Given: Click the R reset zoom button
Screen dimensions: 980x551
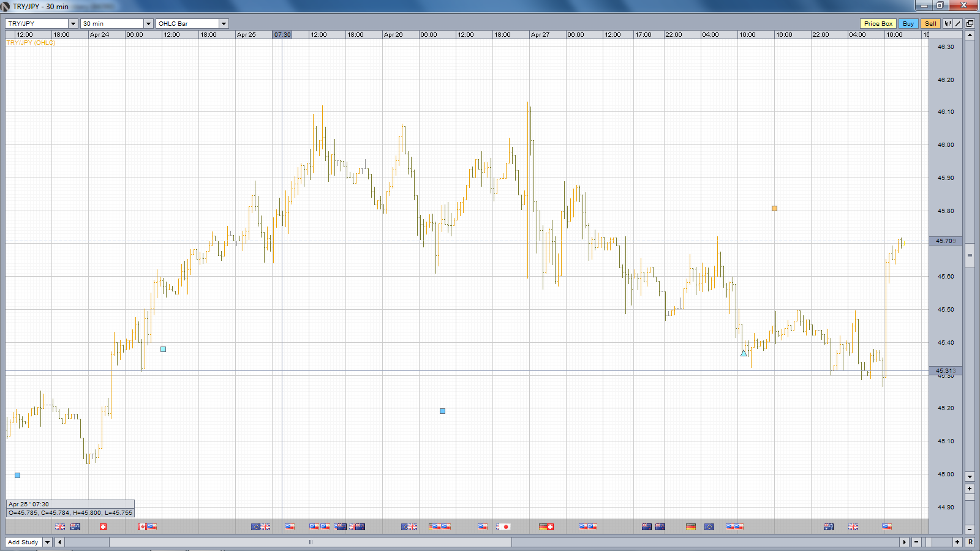Looking at the screenshot, I should click(x=970, y=542).
